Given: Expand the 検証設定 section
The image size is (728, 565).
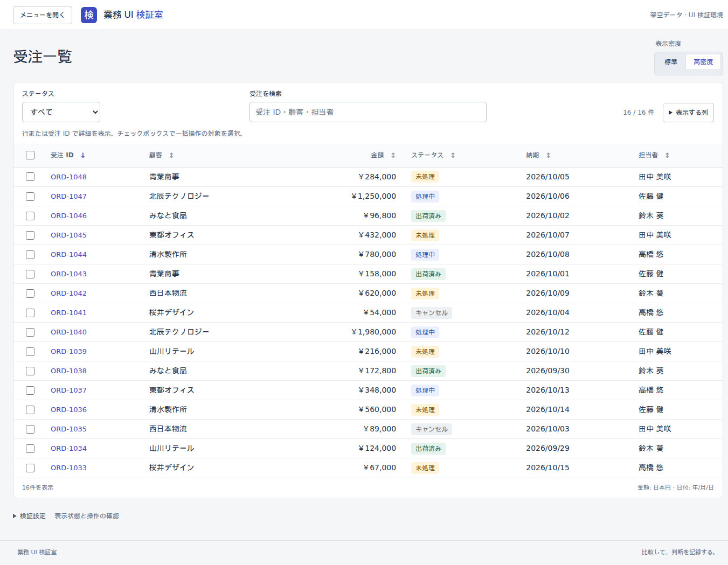Looking at the screenshot, I should point(29,516).
